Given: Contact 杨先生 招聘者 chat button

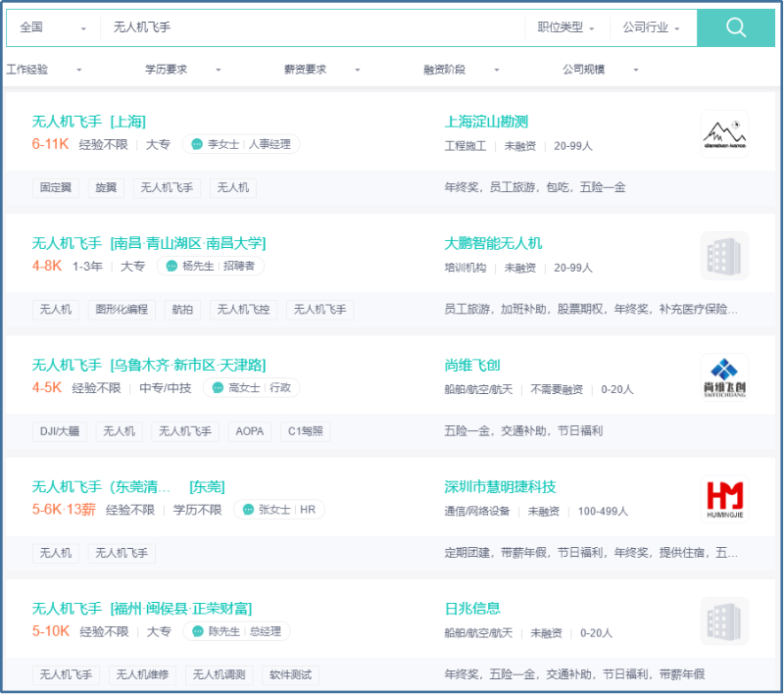Looking at the screenshot, I should [x=211, y=266].
